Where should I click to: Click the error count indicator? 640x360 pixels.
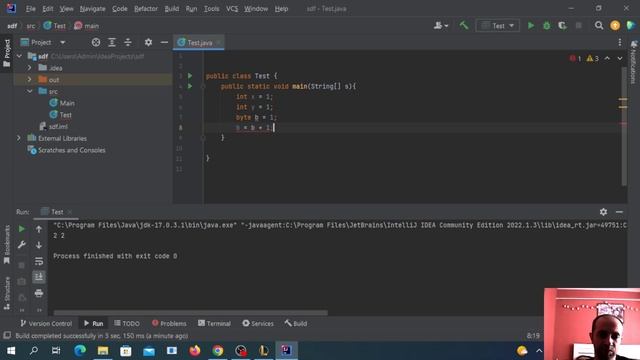tap(575, 58)
